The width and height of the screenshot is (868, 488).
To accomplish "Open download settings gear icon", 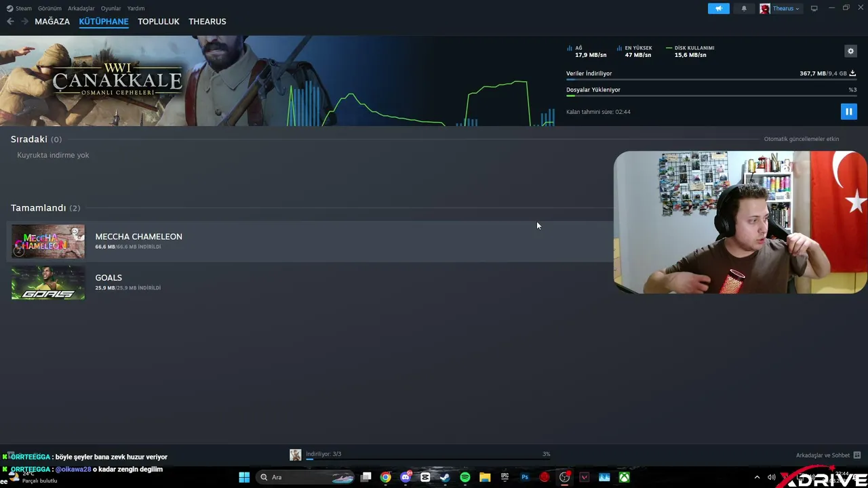I will [850, 51].
